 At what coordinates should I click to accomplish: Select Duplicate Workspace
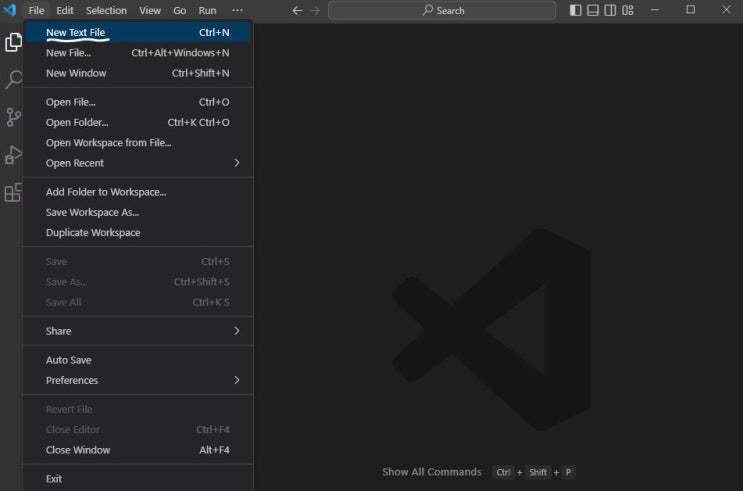tap(138, 233)
